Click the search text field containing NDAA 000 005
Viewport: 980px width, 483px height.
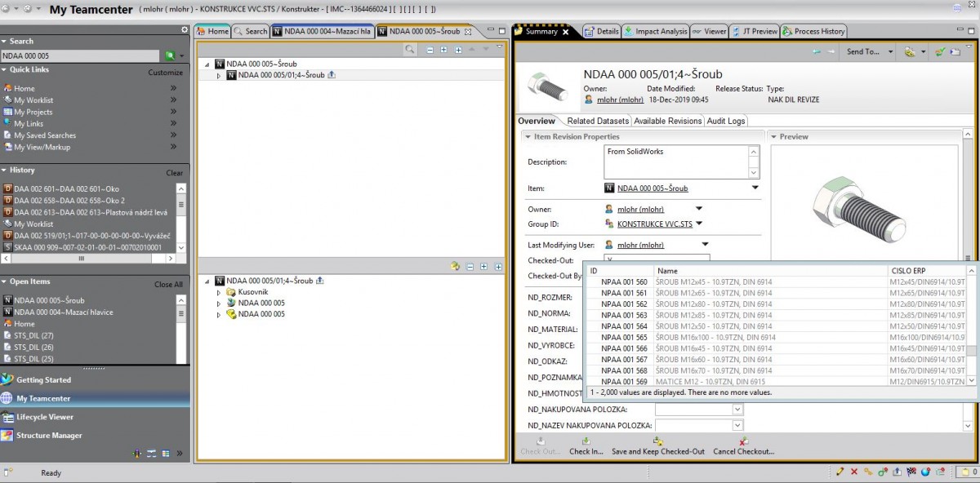coord(80,56)
